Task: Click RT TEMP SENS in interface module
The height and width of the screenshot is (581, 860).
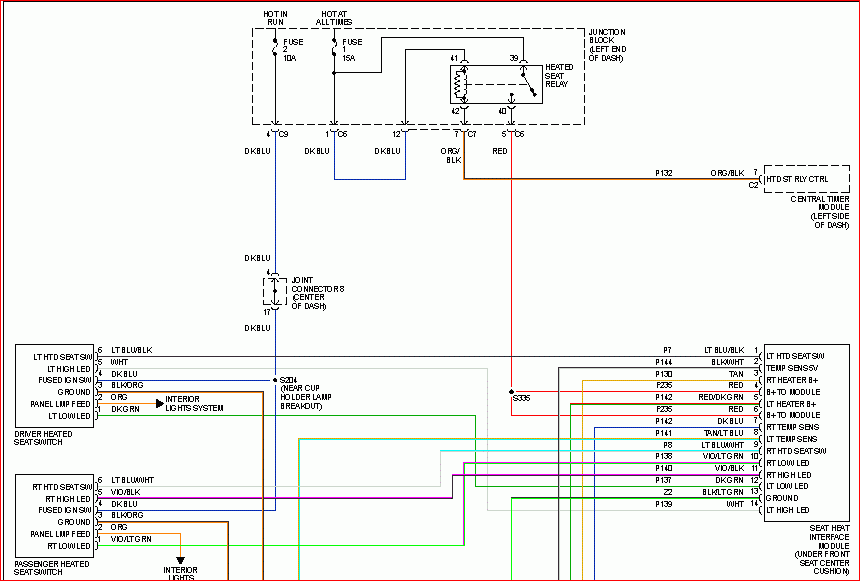Action: tap(793, 427)
